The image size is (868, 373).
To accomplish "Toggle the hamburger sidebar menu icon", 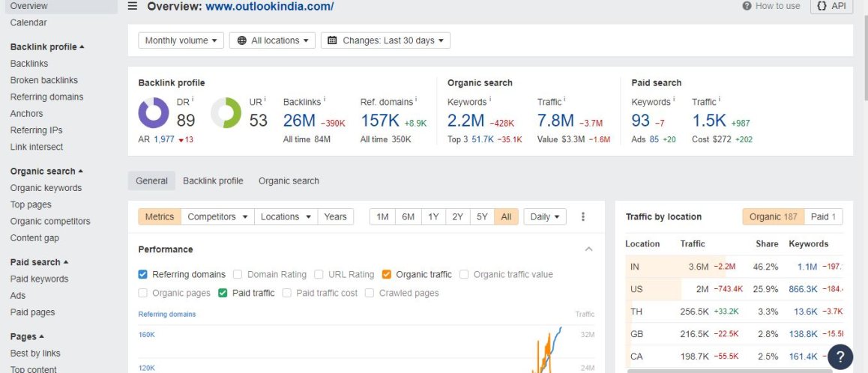I will point(133,6).
